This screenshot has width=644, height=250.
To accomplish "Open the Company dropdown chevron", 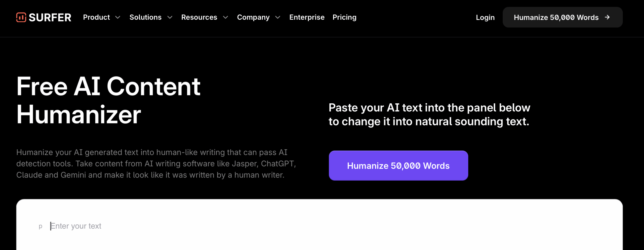I will 277,18.
